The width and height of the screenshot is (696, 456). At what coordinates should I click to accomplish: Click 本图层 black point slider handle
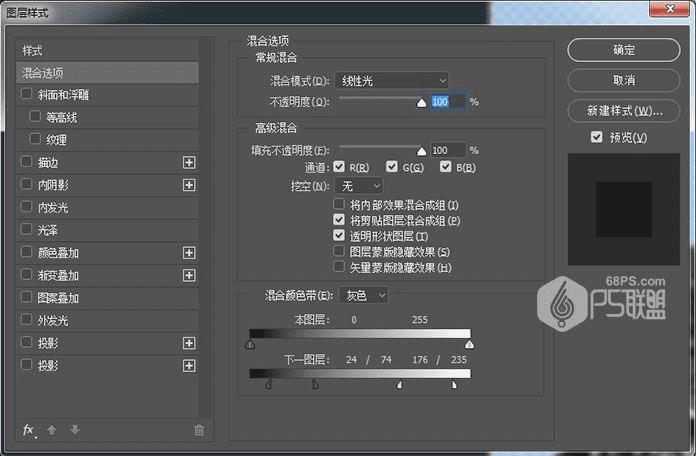[250, 344]
